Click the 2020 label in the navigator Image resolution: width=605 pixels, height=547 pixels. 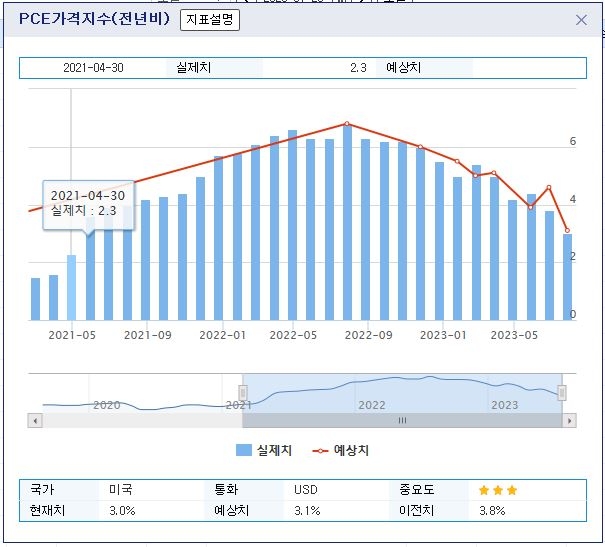[107, 405]
